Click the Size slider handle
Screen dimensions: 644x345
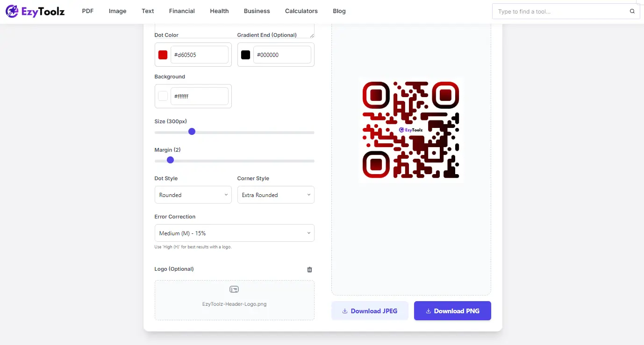click(x=192, y=132)
